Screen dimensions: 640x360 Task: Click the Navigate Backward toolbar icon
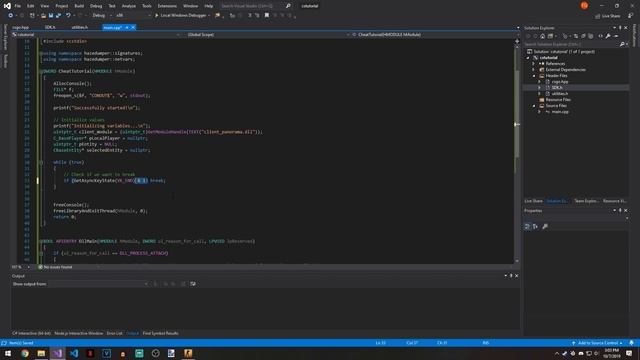coord(11,16)
